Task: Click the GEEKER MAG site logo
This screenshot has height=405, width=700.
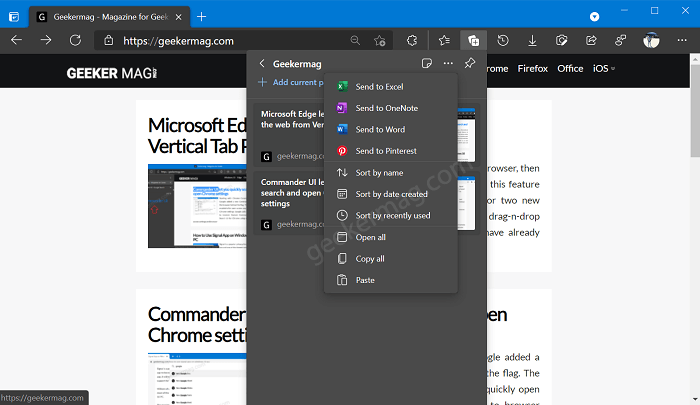Action: point(112,73)
